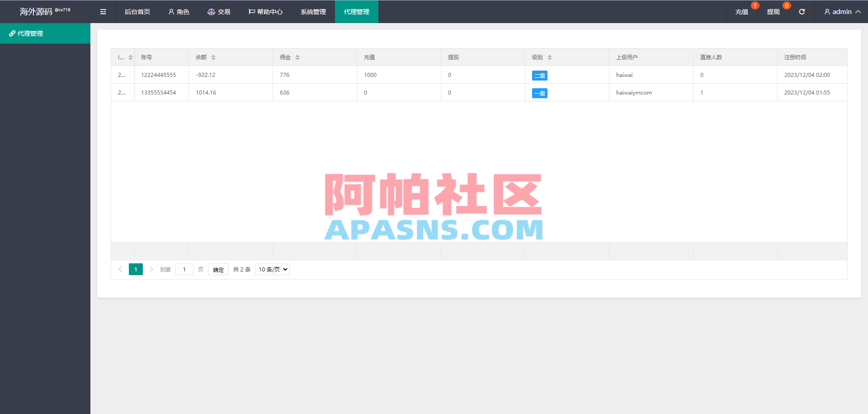The height and width of the screenshot is (414, 868).
Task: Click the blue 二级 level badge button
Action: click(540, 75)
